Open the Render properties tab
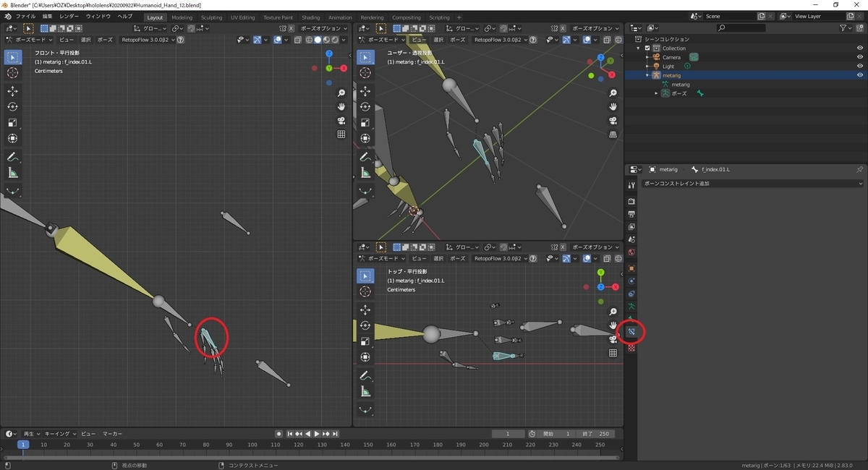 pos(631,201)
